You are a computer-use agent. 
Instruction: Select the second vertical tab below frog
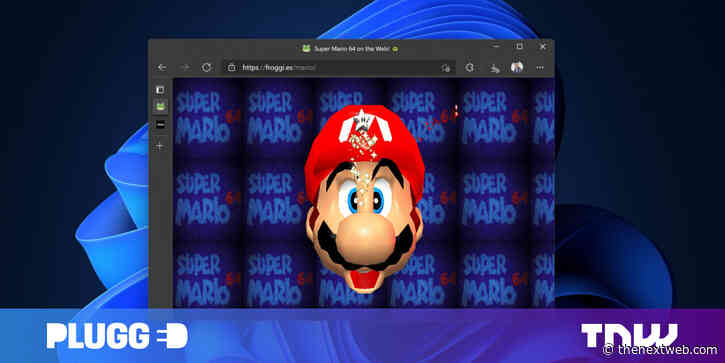160,125
